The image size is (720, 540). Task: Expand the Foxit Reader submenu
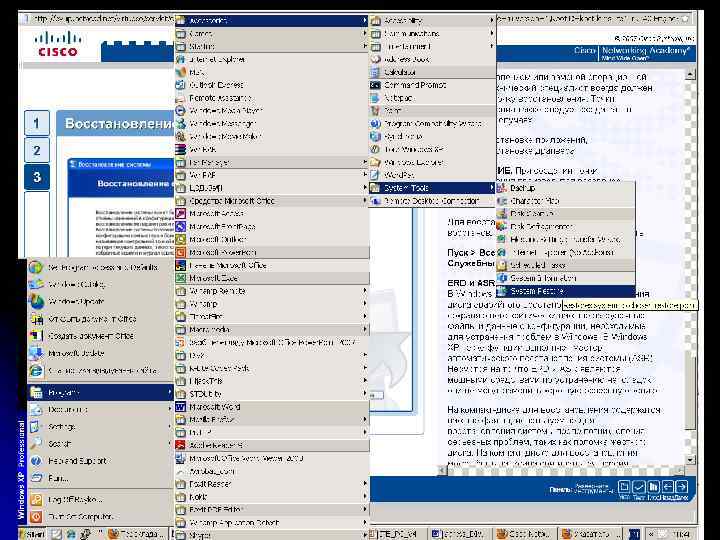tap(272, 484)
